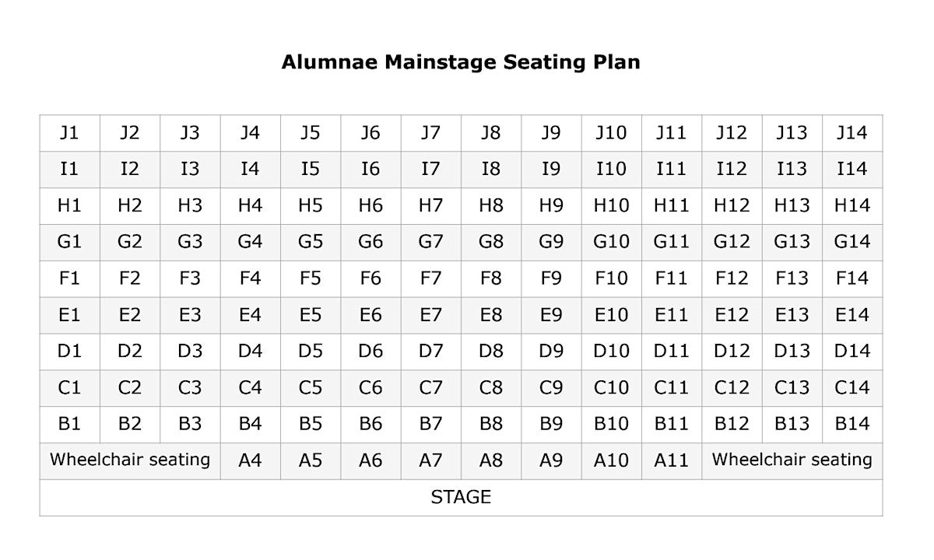Screen dimensions: 934x560
Task: Pick seat F12
Action: click(x=731, y=278)
